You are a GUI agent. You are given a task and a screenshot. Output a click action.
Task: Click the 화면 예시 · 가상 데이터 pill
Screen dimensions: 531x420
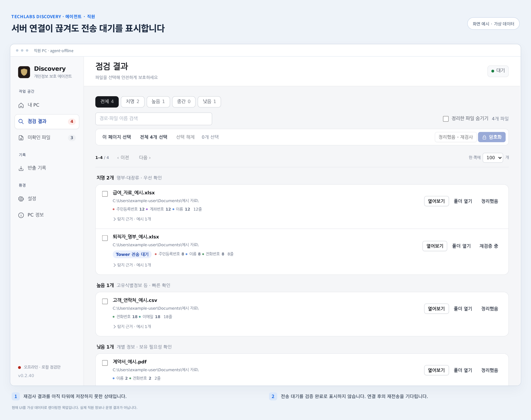(493, 24)
